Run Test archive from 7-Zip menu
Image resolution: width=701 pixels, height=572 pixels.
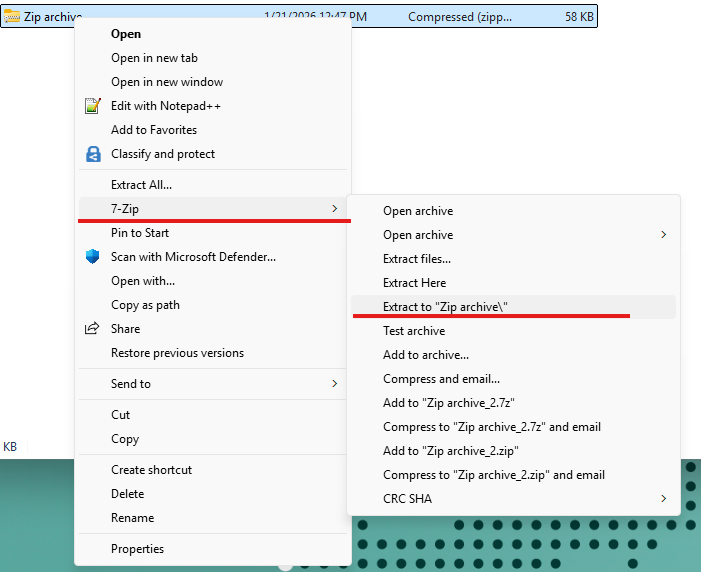pyautogui.click(x=413, y=331)
